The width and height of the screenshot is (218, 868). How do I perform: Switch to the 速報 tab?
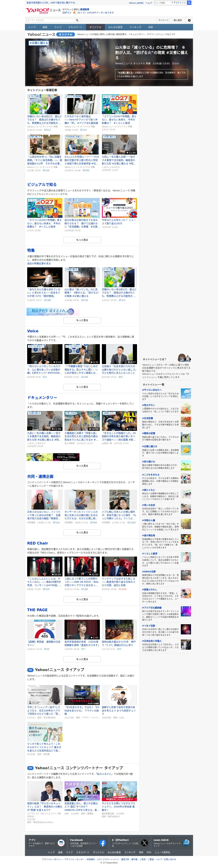click(45, 27)
